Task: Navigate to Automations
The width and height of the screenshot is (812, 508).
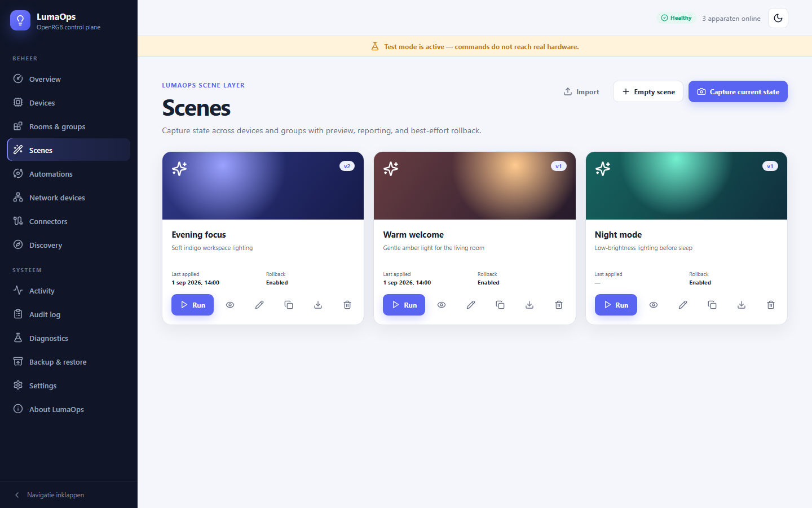Action: pos(69,174)
